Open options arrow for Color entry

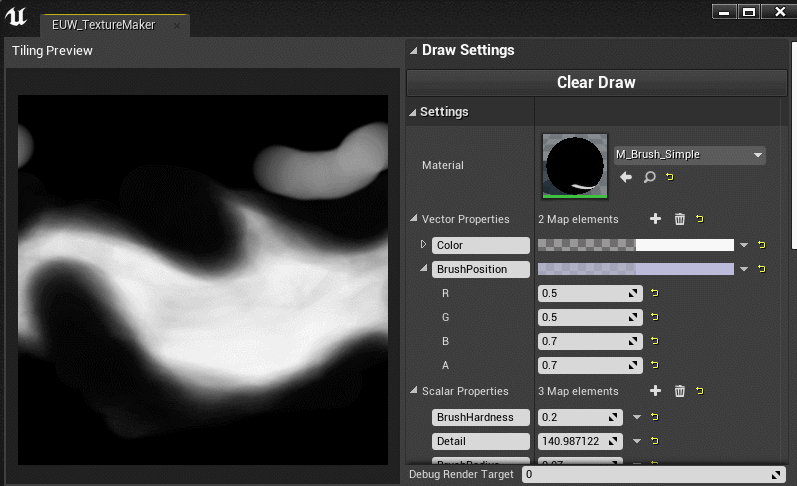pyautogui.click(x=744, y=245)
